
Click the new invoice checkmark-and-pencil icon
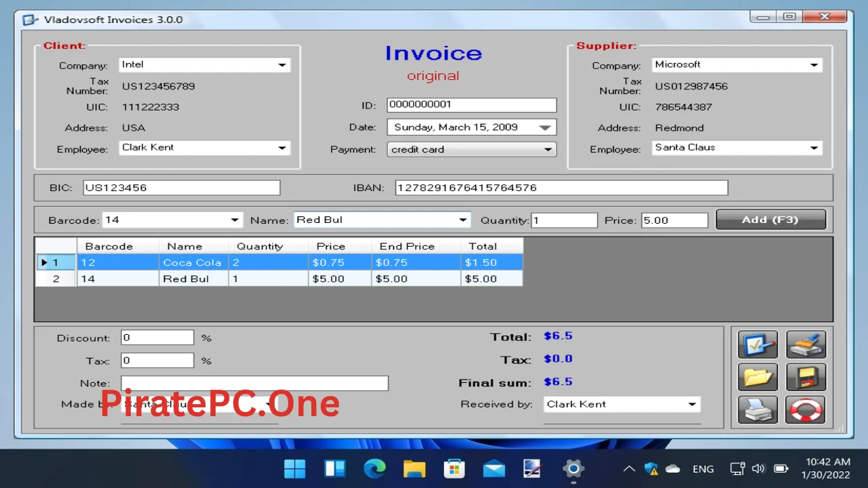[757, 345]
